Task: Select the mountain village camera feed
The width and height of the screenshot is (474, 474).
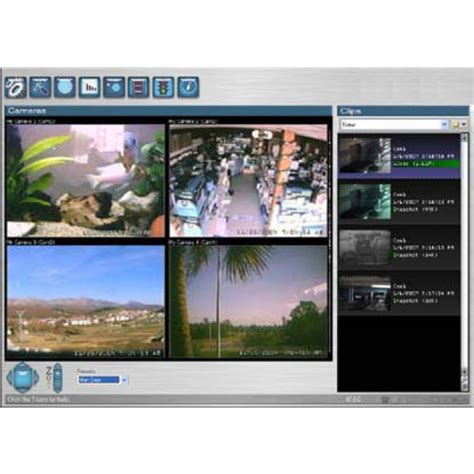Action: click(86, 302)
